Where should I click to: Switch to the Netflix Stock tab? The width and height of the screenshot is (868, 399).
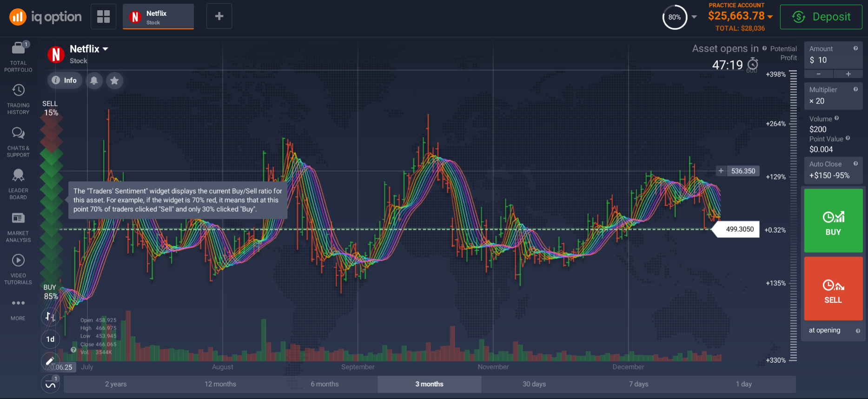[158, 17]
